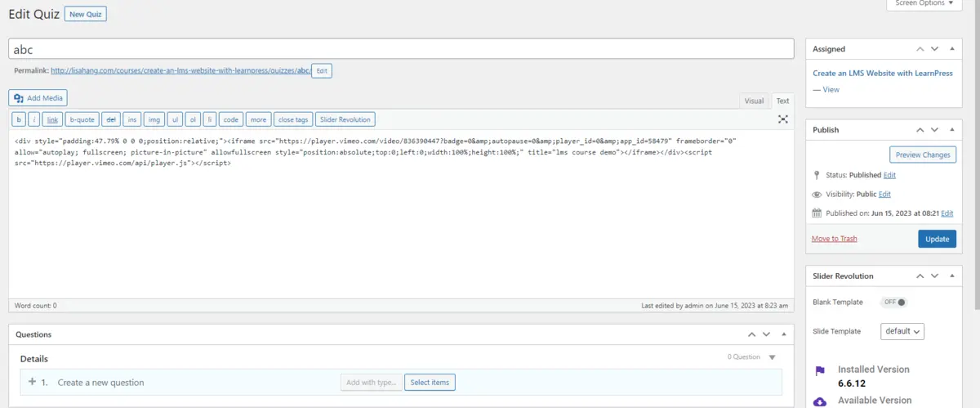Click the Add Media button
The height and width of the screenshot is (408, 980).
coord(38,98)
